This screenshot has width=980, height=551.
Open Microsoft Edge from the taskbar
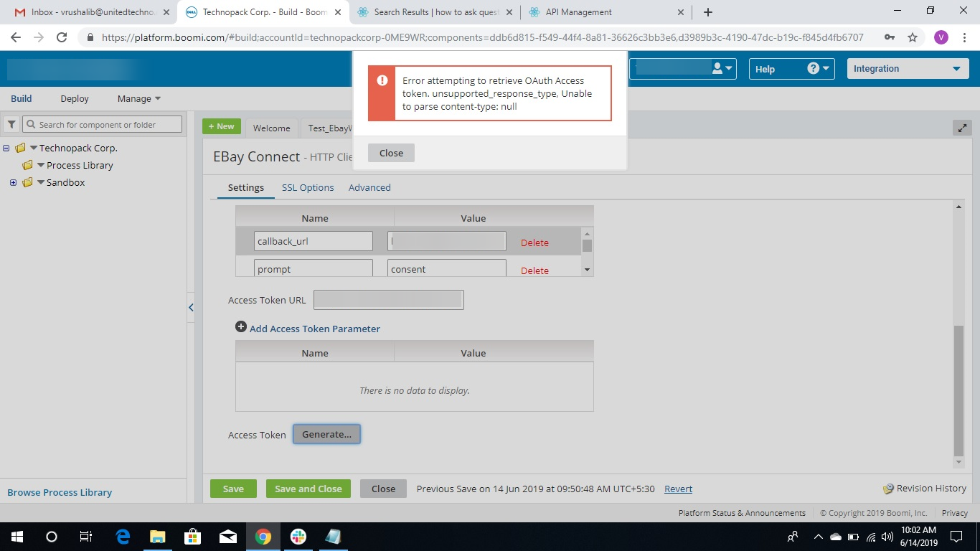pos(123,537)
